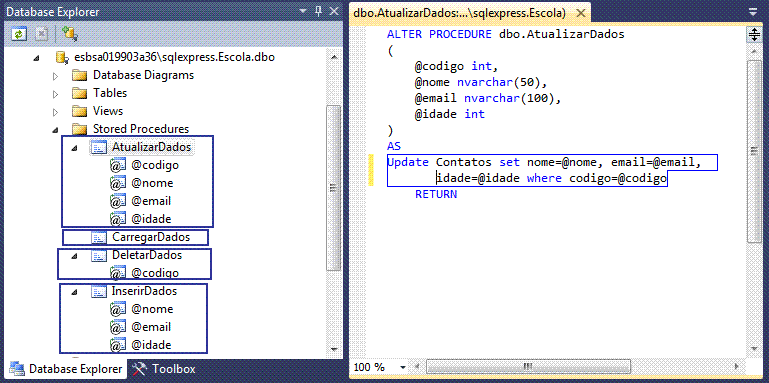Collapse the AtualizarDados node arrow

click(74, 148)
